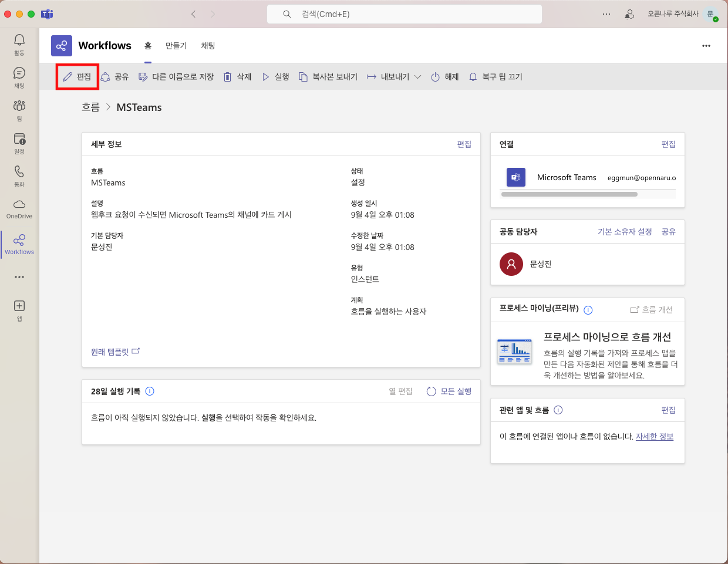Screen dimensions: 728x564
Task: Click the search field at the top
Action: 404,14
